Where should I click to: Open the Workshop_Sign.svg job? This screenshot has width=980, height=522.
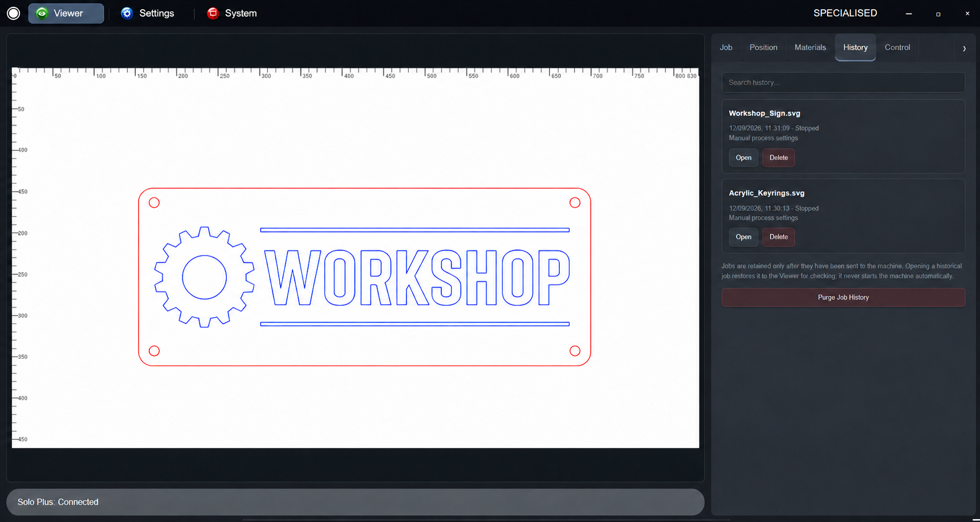[743, 157]
